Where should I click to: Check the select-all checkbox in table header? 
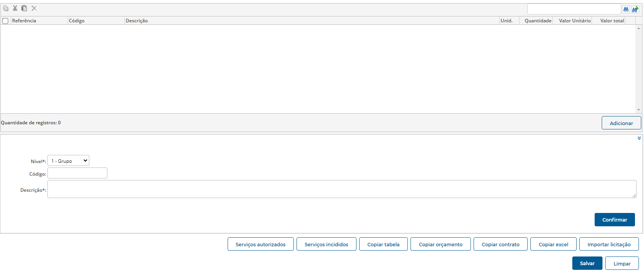pyautogui.click(x=5, y=21)
